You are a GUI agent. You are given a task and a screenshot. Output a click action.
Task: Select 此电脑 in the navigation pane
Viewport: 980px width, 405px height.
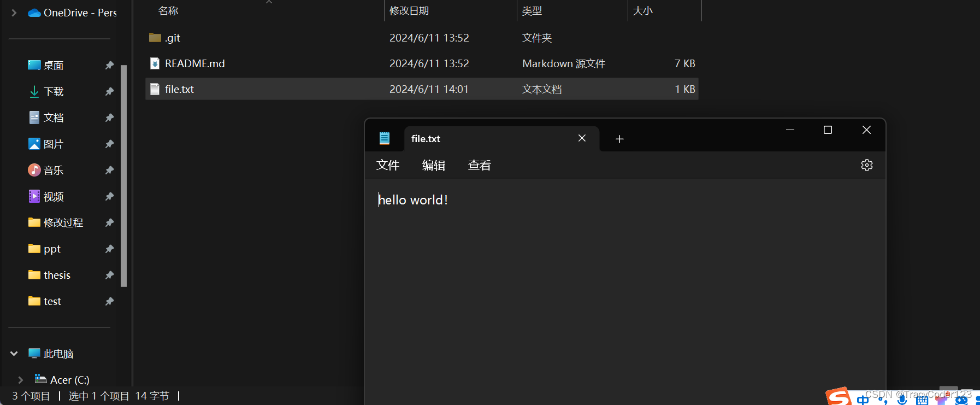click(x=51, y=354)
